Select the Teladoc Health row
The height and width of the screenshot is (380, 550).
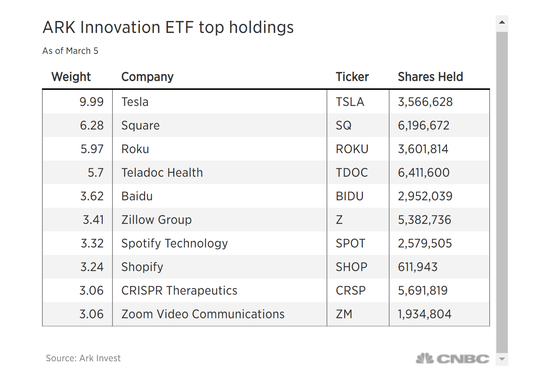pyautogui.click(x=266, y=172)
